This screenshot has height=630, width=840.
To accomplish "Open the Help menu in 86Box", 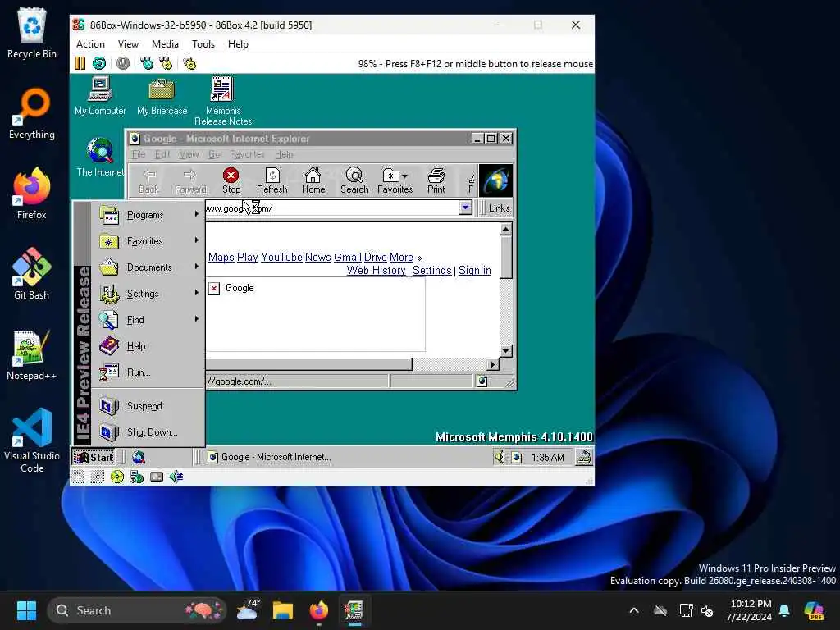I will pyautogui.click(x=238, y=44).
